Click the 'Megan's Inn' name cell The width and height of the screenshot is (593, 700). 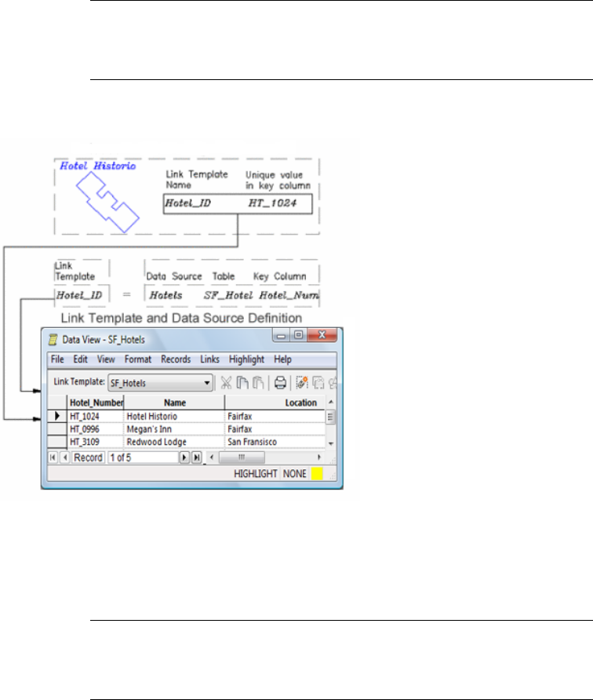coord(174,429)
